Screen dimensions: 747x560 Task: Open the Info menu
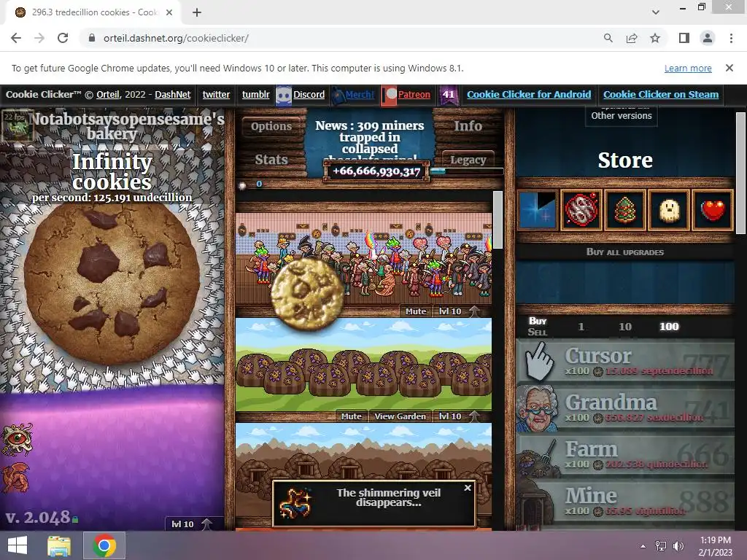tap(468, 125)
